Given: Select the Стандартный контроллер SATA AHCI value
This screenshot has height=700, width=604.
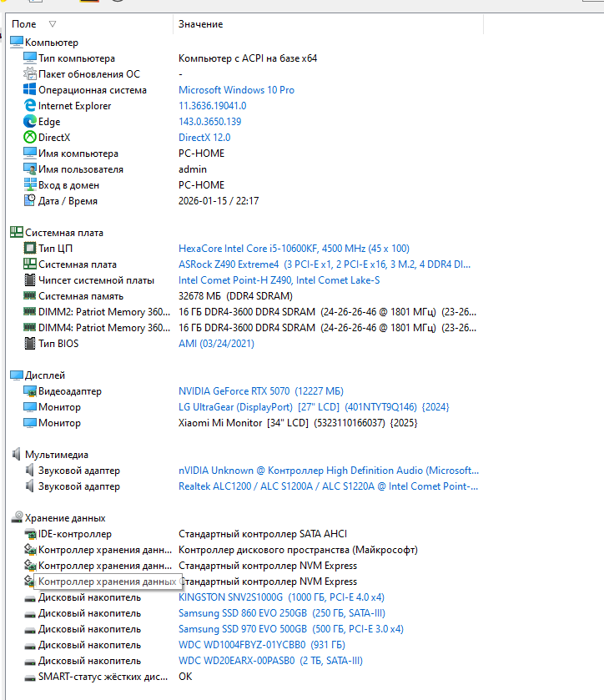Looking at the screenshot, I should 263,533.
